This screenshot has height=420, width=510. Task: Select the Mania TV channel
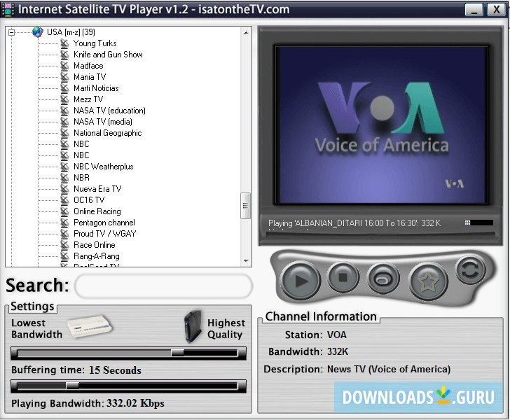90,77
